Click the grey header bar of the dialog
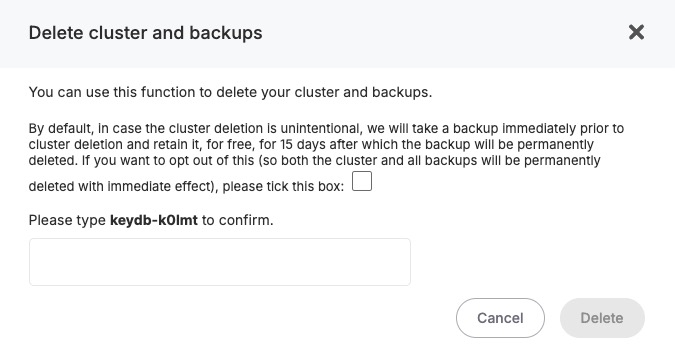This screenshot has height=363, width=675. pos(338,34)
